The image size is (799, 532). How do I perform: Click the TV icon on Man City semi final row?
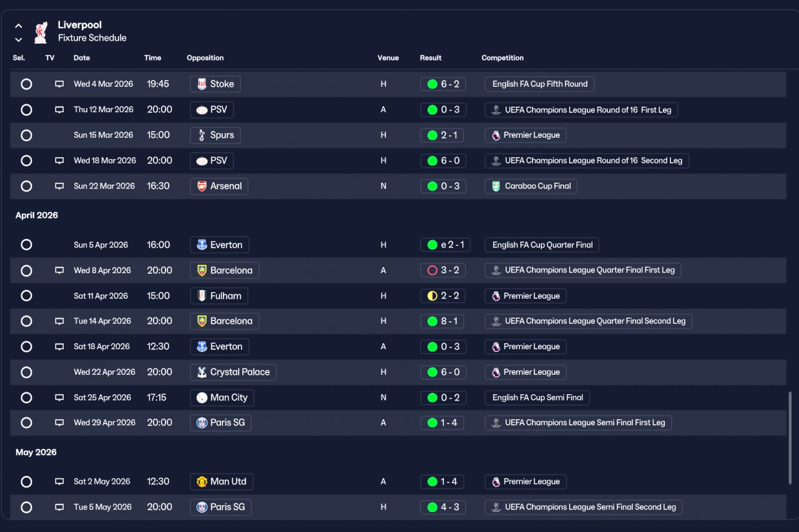click(59, 397)
